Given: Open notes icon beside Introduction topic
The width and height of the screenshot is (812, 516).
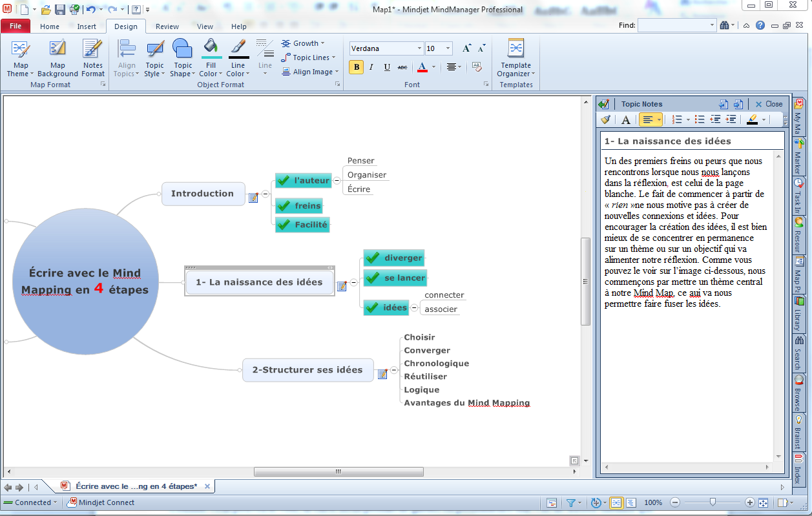Looking at the screenshot, I should pos(253,198).
